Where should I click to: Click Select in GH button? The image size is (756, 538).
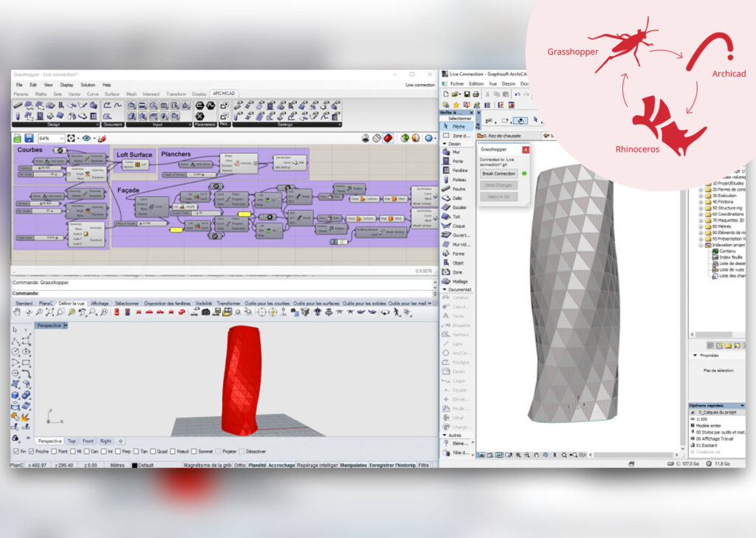(498, 197)
